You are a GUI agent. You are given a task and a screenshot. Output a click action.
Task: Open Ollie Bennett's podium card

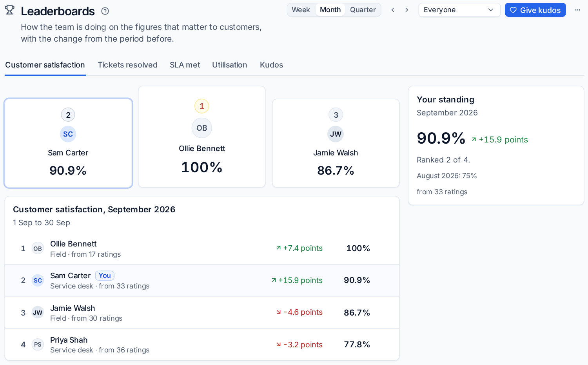[202, 137]
